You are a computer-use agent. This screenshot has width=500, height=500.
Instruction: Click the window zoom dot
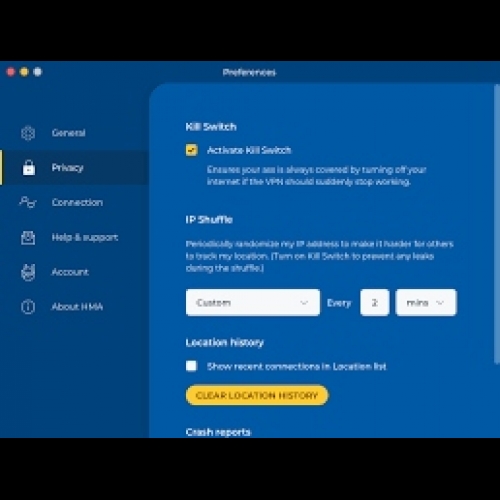tap(38, 72)
